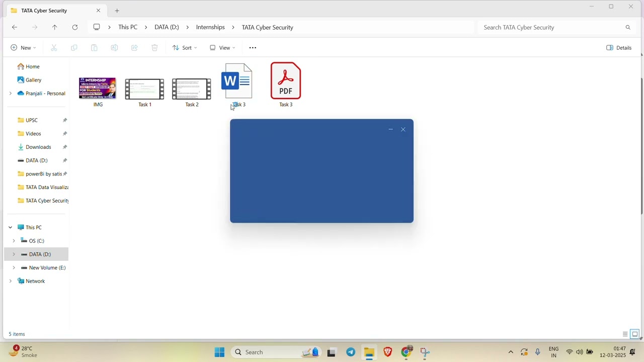
Task: Open Brave browser from the taskbar
Action: 387,352
